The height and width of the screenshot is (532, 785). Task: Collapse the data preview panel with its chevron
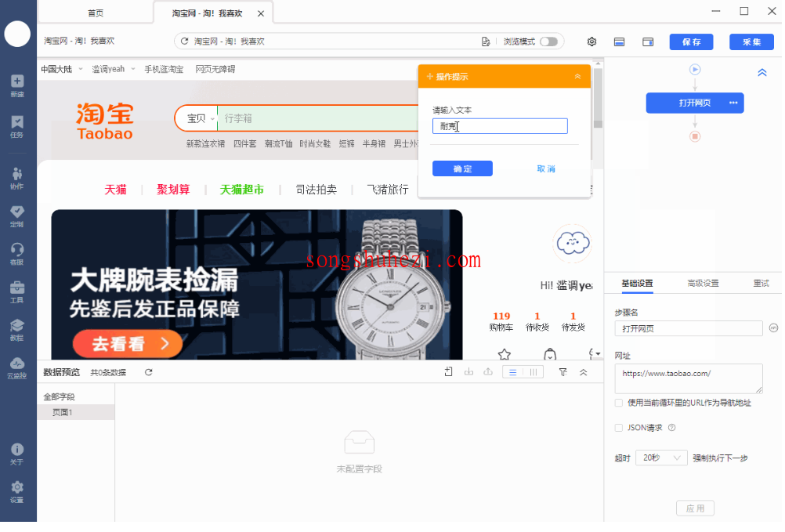pyautogui.click(x=583, y=372)
